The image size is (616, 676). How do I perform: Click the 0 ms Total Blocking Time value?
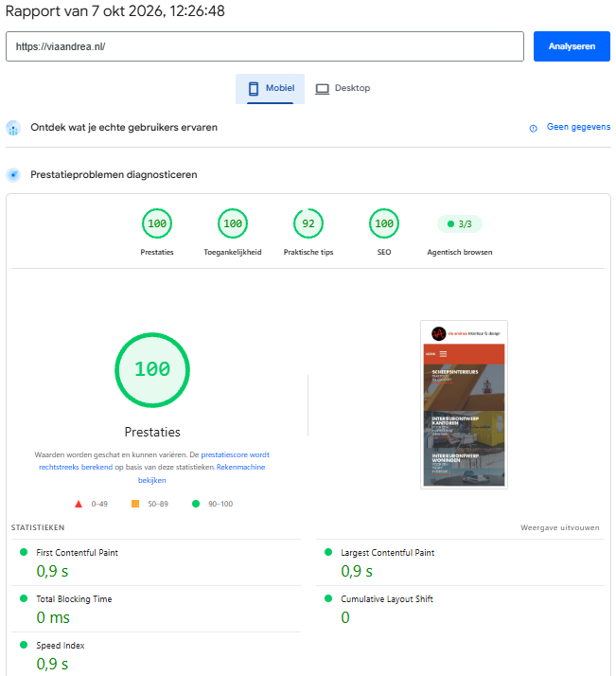coord(53,618)
